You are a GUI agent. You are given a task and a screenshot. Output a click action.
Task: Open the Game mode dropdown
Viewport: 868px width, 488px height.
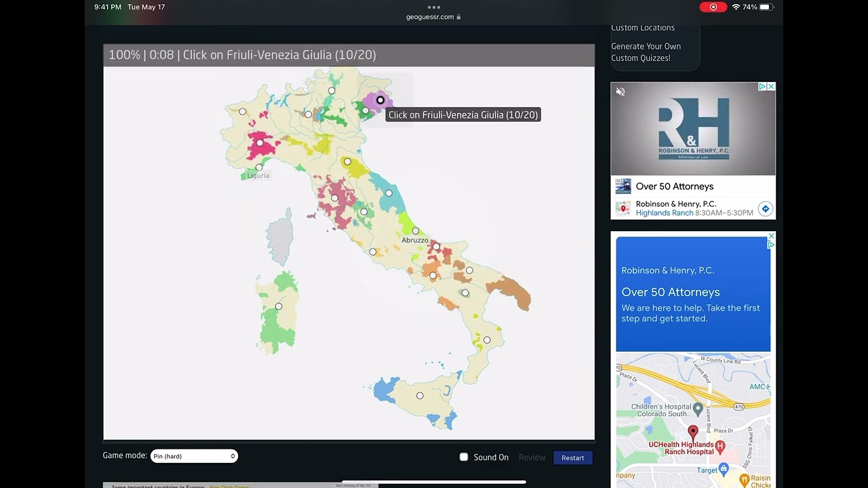(x=194, y=456)
